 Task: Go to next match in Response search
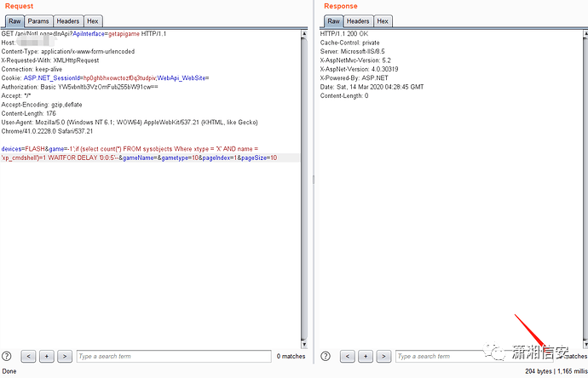coord(383,356)
